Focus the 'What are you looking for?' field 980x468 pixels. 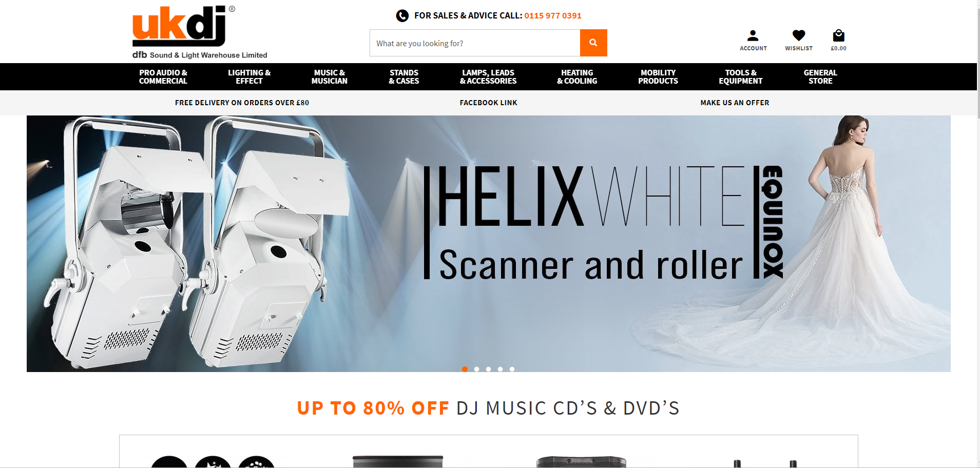point(475,43)
